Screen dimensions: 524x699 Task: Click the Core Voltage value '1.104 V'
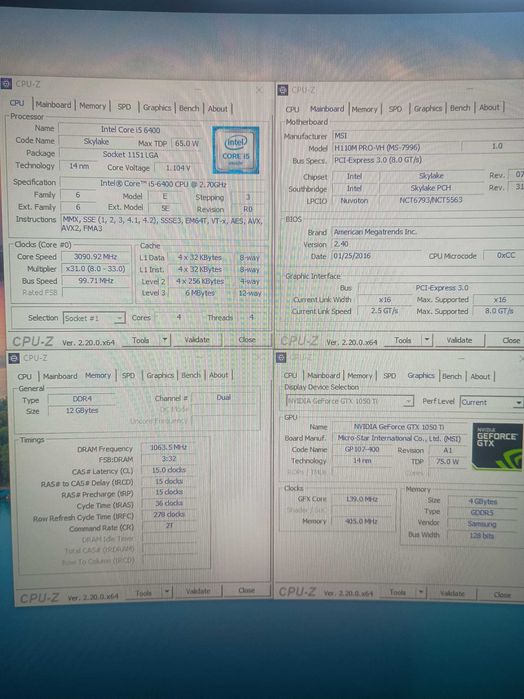(178, 168)
